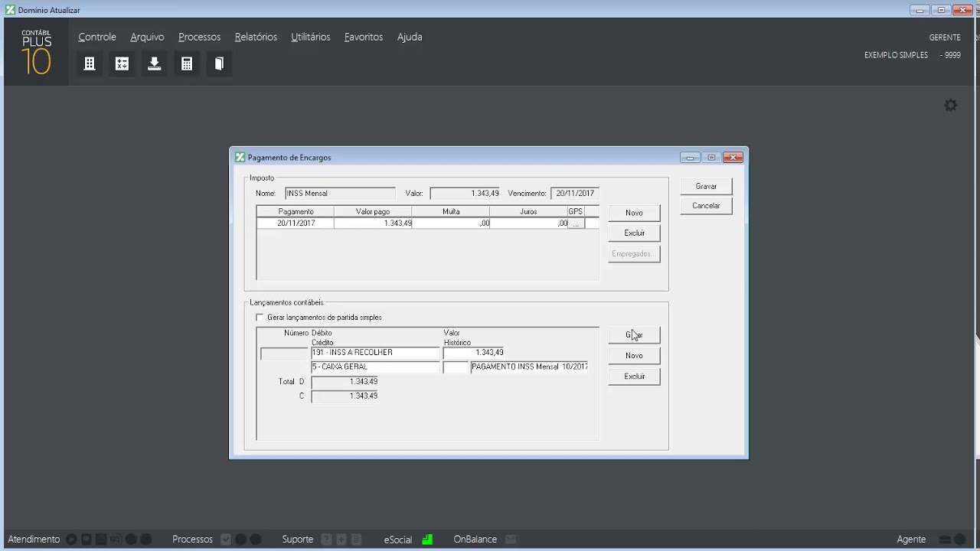The image size is (980, 551).
Task: Click the Total C value field
Action: pyautogui.click(x=345, y=396)
